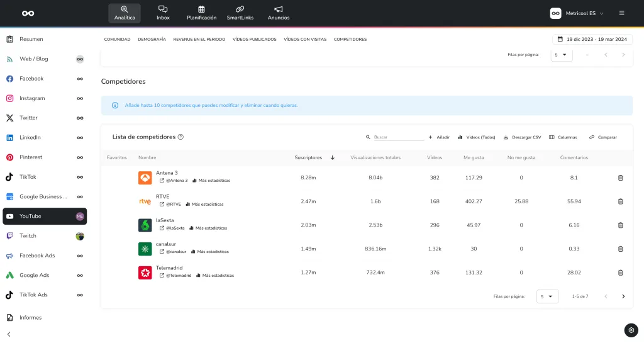Jump to Comunidad tab
Screen dimensions: 644x343
coord(117,40)
